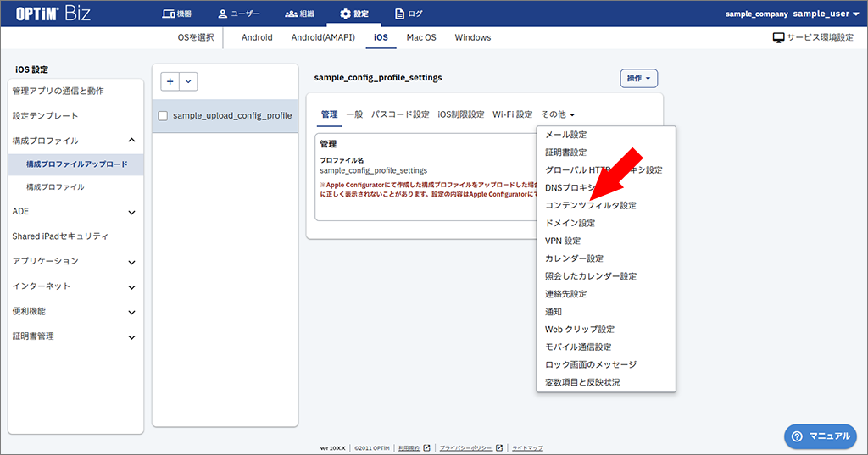The height and width of the screenshot is (455, 868).
Task: Open the 機器 devices section
Action: coord(177,14)
